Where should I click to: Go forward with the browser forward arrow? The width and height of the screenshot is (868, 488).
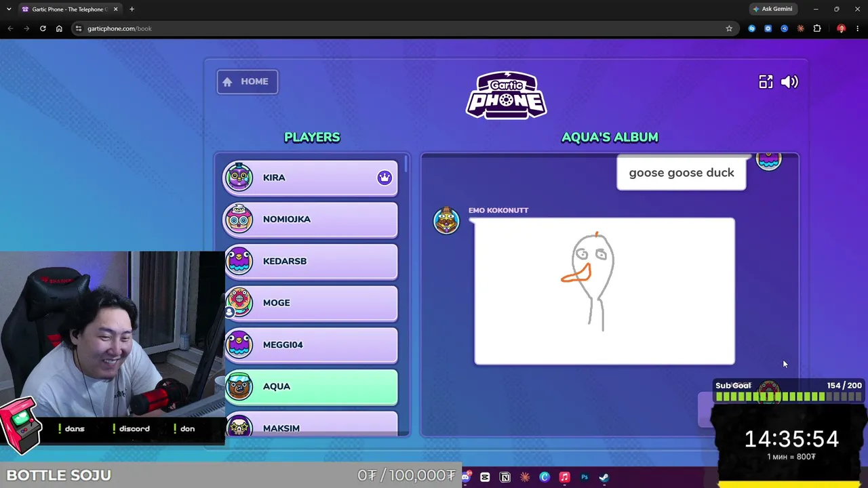click(x=26, y=28)
